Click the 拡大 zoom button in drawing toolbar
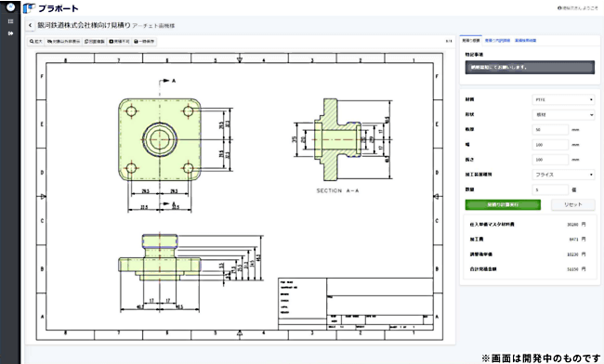The image size is (604, 364). point(36,41)
